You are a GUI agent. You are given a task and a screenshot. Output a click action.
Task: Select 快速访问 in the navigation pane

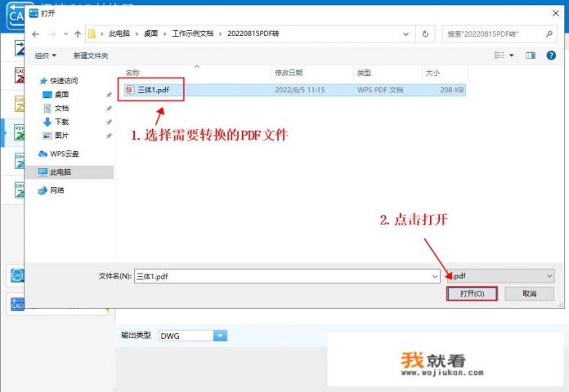click(x=59, y=81)
